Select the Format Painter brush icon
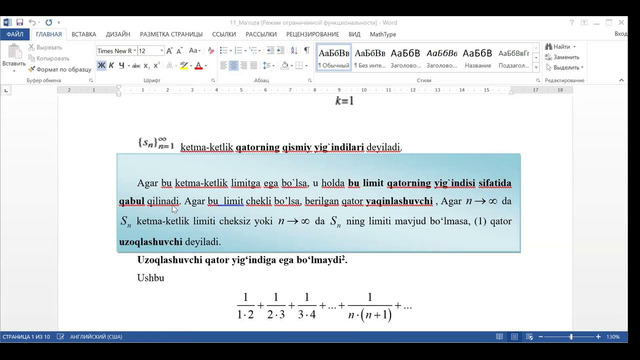 pos(31,69)
